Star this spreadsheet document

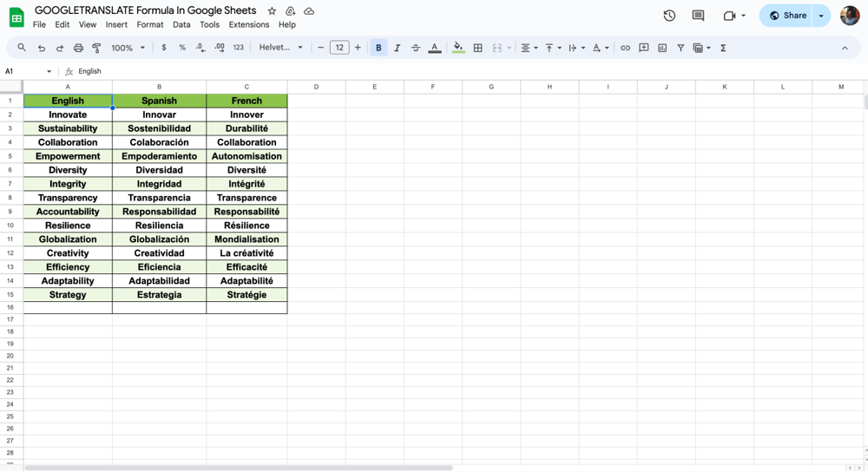(272, 11)
